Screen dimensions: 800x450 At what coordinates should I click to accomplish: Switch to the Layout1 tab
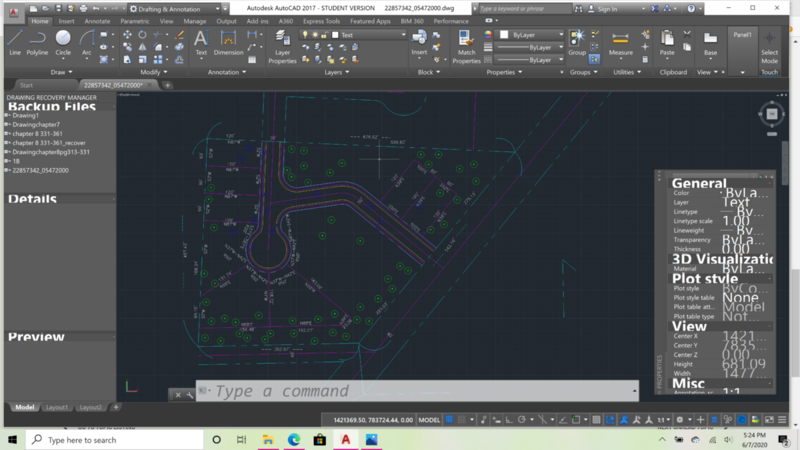pos(58,407)
